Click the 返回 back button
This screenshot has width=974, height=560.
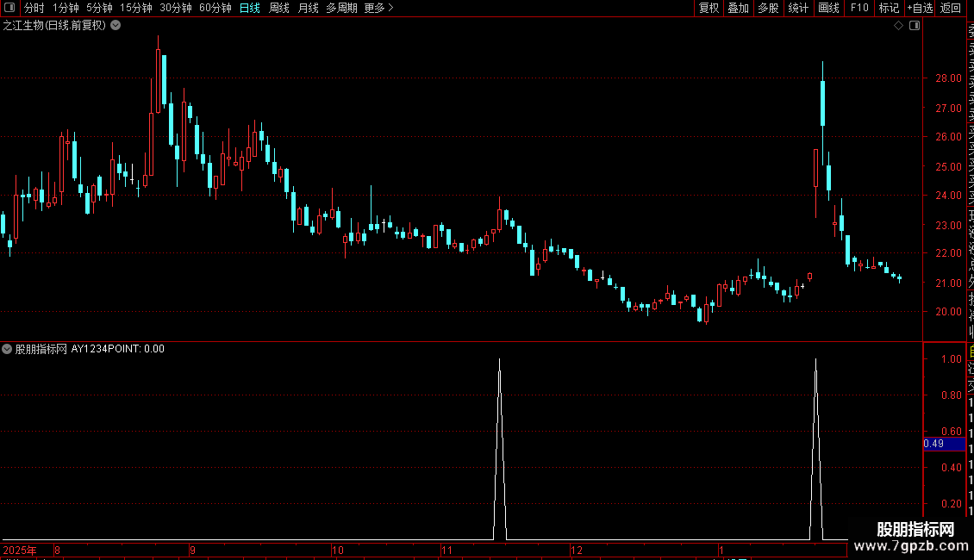[951, 8]
